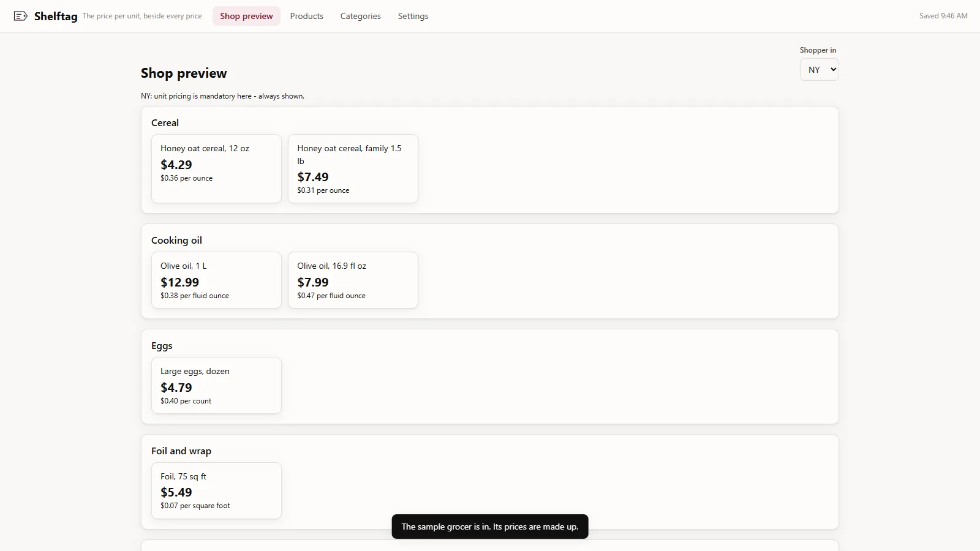Click the Shelftag brand name
Screen dimensions: 980x551
[x=56, y=16]
